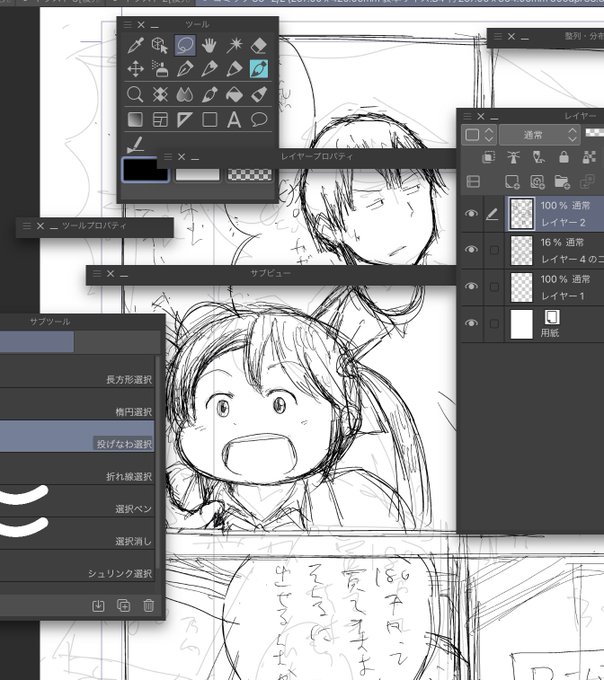Choose the 投げなわ選択 sub tool

click(77, 436)
